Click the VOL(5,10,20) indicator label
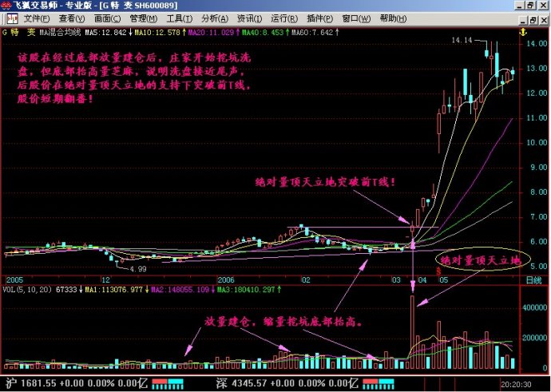This screenshot has width=551, height=392. [x=28, y=290]
